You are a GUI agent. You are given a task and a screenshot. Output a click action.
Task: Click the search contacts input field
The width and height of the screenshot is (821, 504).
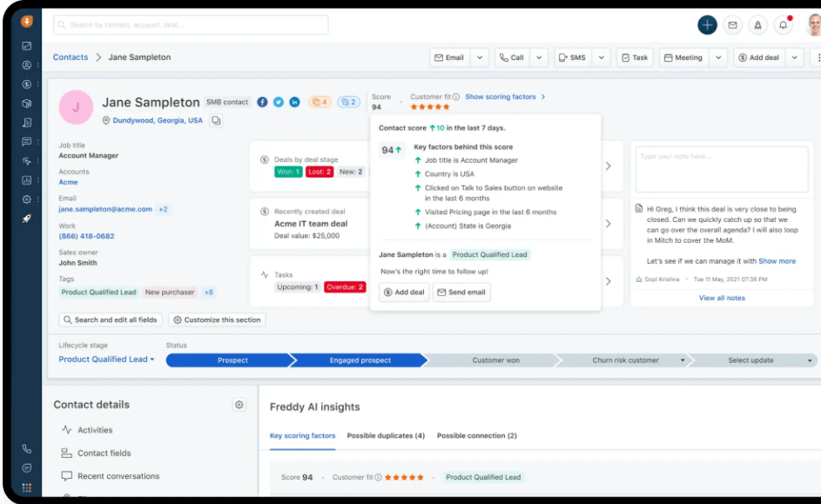191,24
